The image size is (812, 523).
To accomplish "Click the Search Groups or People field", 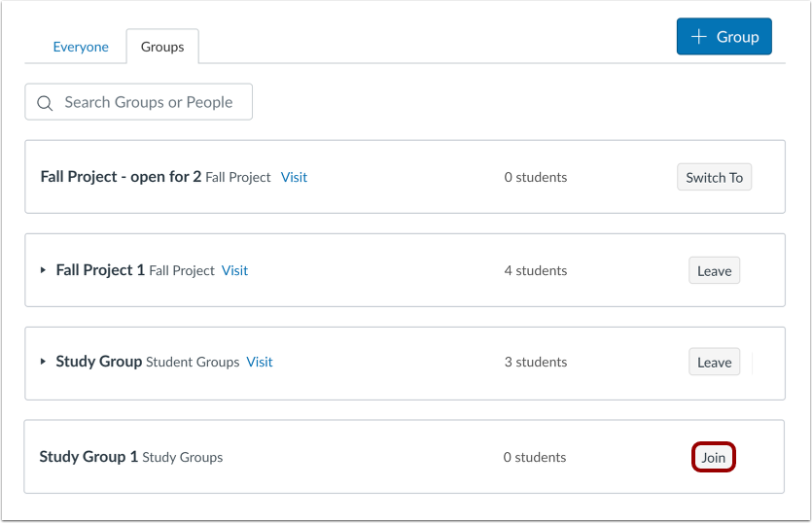I will click(x=149, y=102).
